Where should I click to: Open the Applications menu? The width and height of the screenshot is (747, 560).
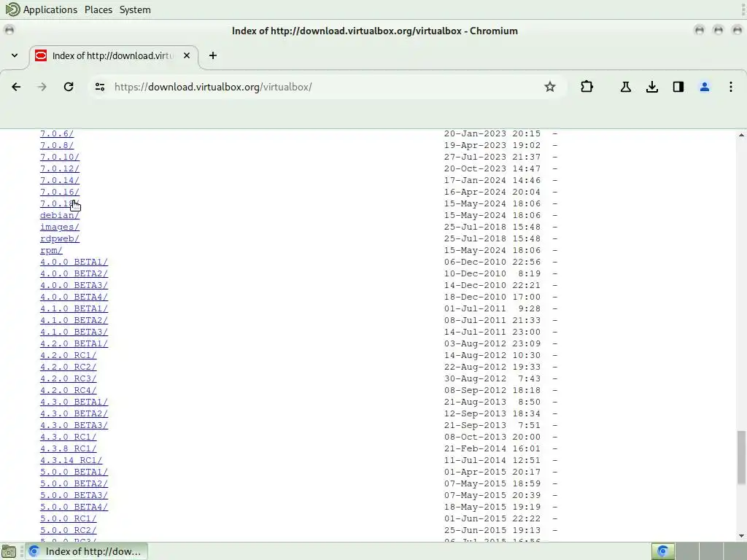coord(50,9)
